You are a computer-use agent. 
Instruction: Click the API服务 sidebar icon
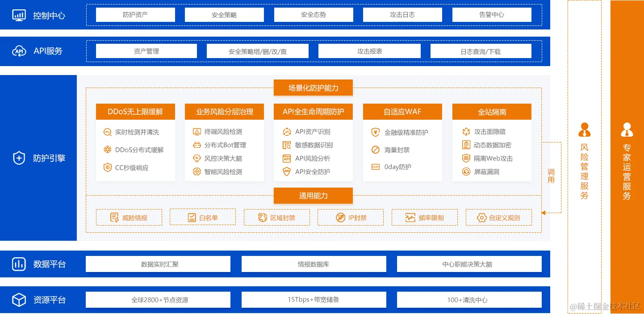[x=18, y=50]
